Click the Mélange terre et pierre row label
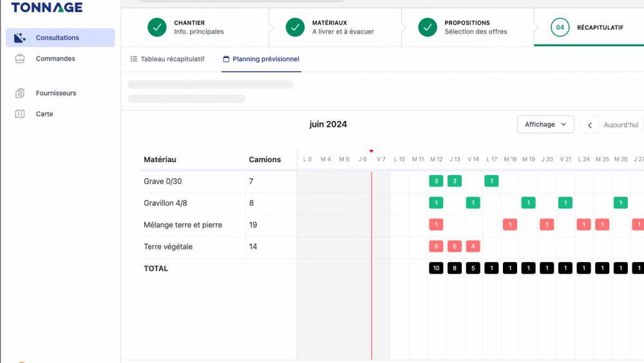The width and height of the screenshot is (644, 363). pos(183,225)
